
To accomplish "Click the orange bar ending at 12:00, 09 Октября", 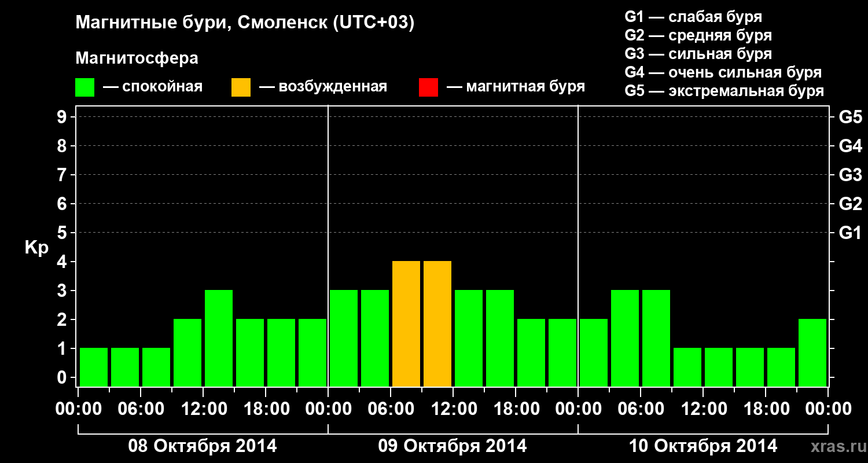I will [437, 324].
